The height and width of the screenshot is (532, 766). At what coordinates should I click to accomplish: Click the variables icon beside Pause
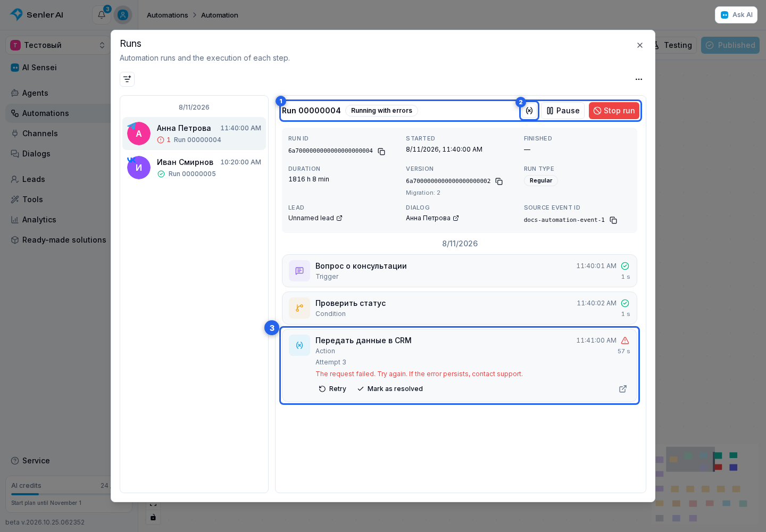pyautogui.click(x=529, y=111)
